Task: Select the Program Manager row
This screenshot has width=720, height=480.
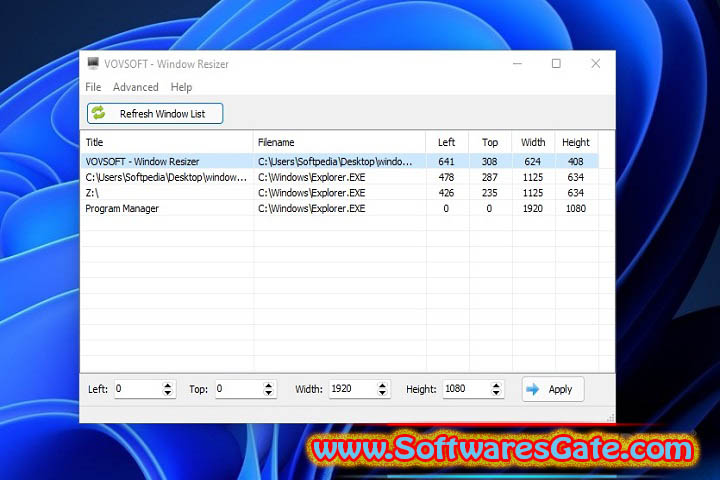Action: [x=340, y=209]
